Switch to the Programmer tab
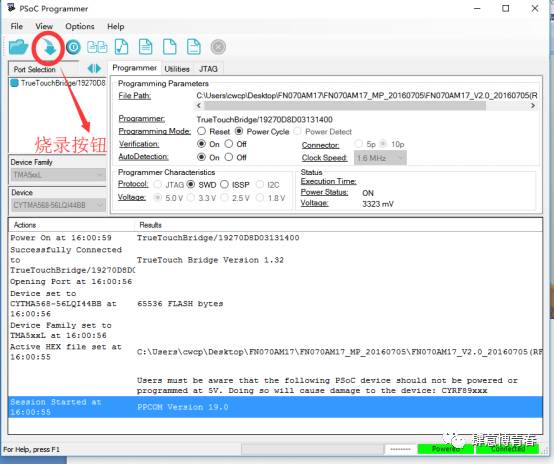 [x=135, y=68]
